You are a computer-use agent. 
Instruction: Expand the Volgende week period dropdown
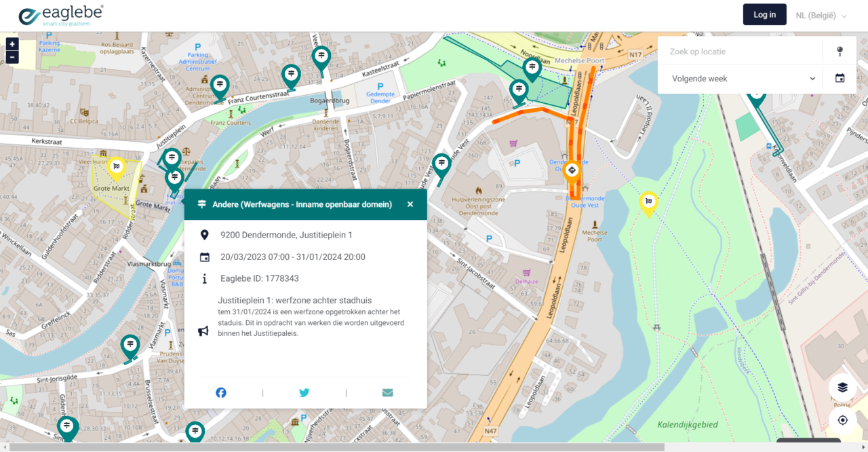coord(743,79)
